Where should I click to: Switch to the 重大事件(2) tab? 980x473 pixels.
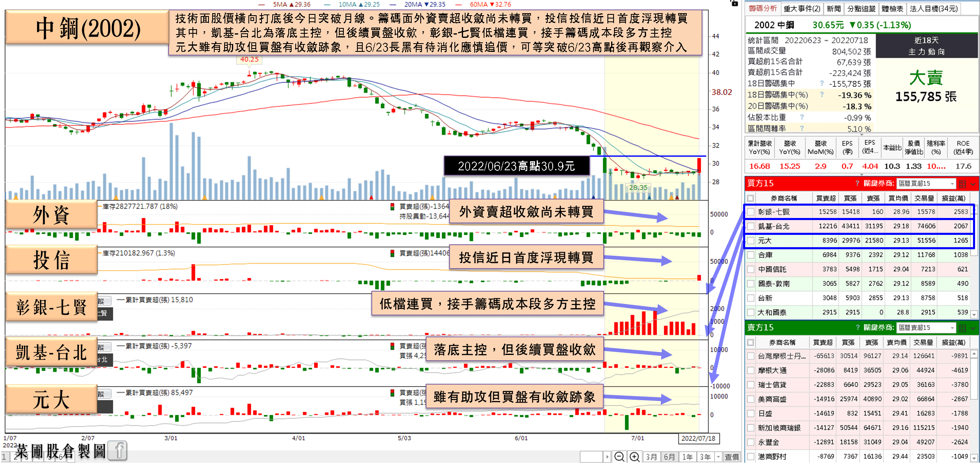click(x=802, y=9)
